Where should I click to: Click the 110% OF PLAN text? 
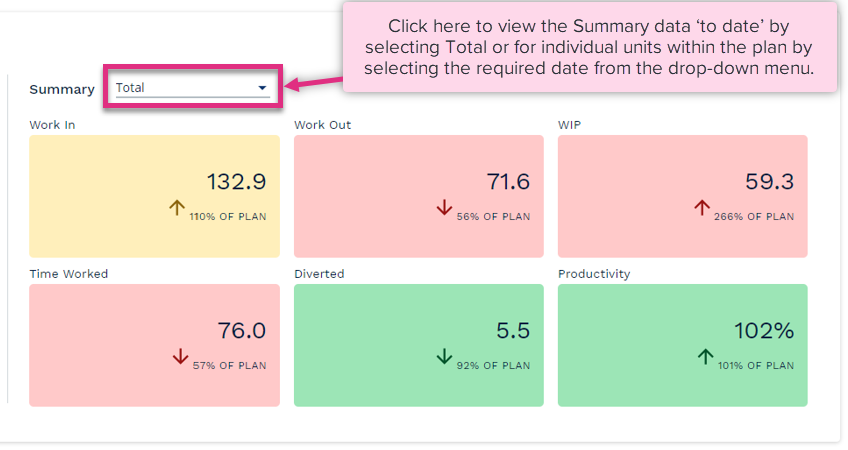tap(228, 216)
